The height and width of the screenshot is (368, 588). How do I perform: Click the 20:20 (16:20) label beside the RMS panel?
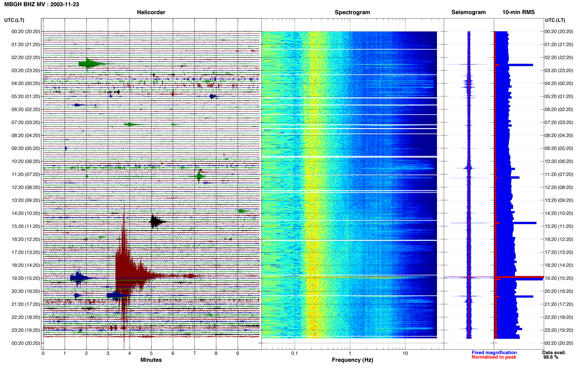pos(559,291)
